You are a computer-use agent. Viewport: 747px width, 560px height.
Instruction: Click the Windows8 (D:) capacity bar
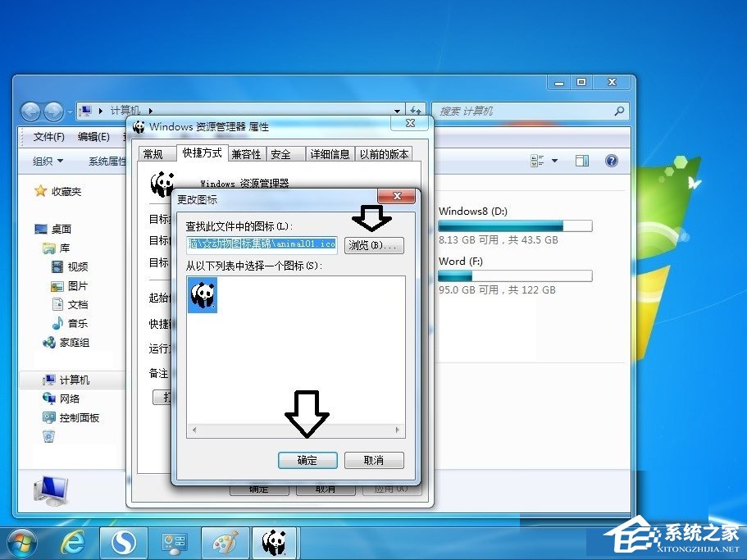514,225
